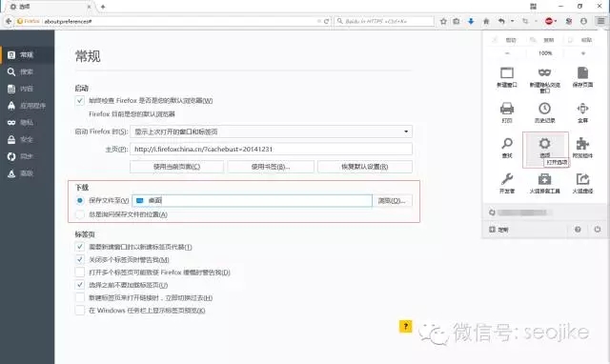
Task: Click the 'Restore to Default' (恢复默认设置) button
Action: point(365,167)
